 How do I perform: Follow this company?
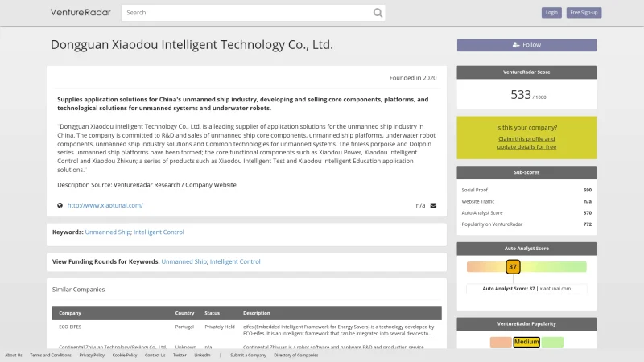(526, 45)
